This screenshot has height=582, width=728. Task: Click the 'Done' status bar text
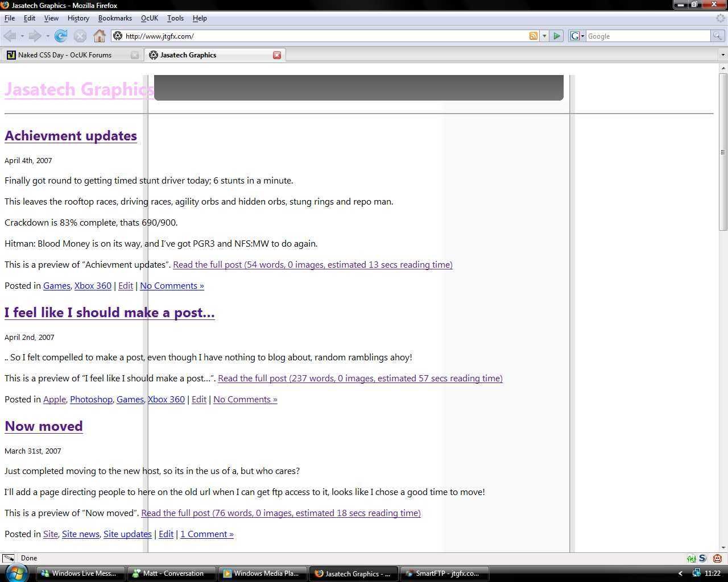(x=29, y=558)
